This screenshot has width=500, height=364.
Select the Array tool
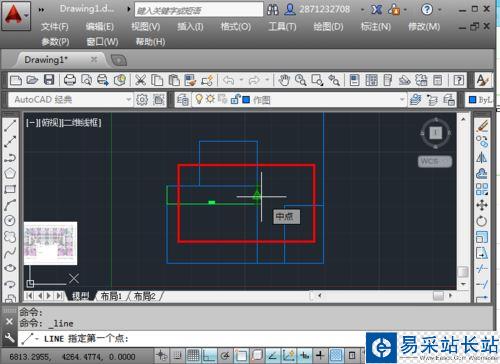(x=482, y=189)
